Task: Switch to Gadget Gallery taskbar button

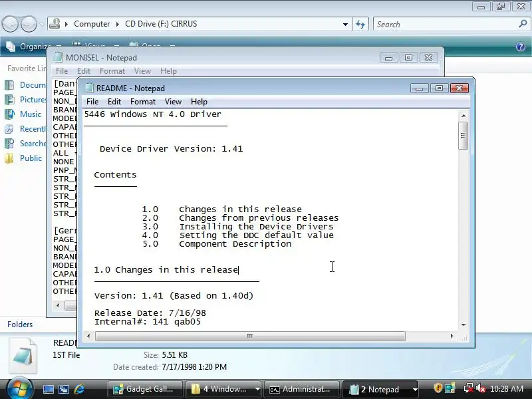Action: point(145,389)
